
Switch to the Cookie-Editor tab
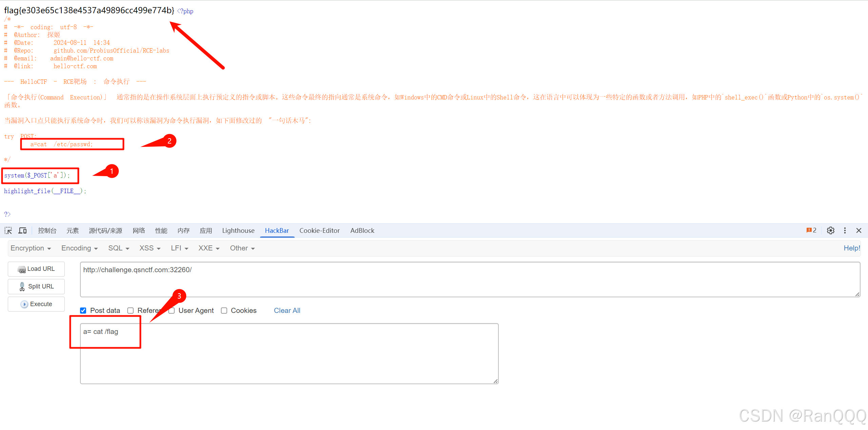click(319, 230)
